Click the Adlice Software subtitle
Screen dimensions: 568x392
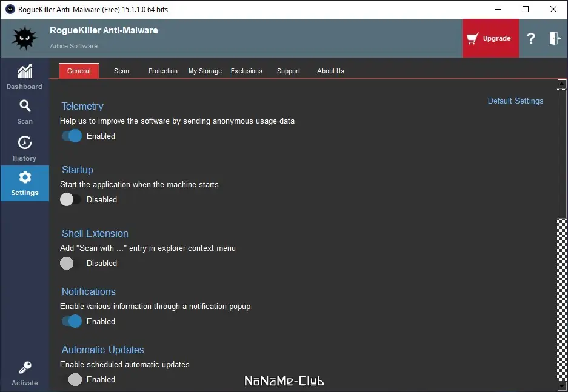(x=73, y=46)
